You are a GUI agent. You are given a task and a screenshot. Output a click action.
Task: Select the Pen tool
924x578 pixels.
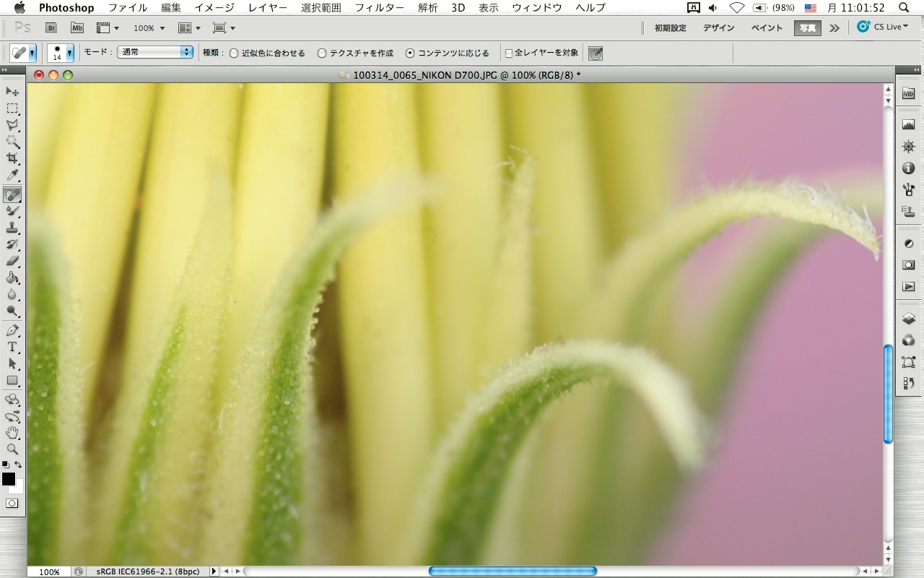(x=12, y=331)
